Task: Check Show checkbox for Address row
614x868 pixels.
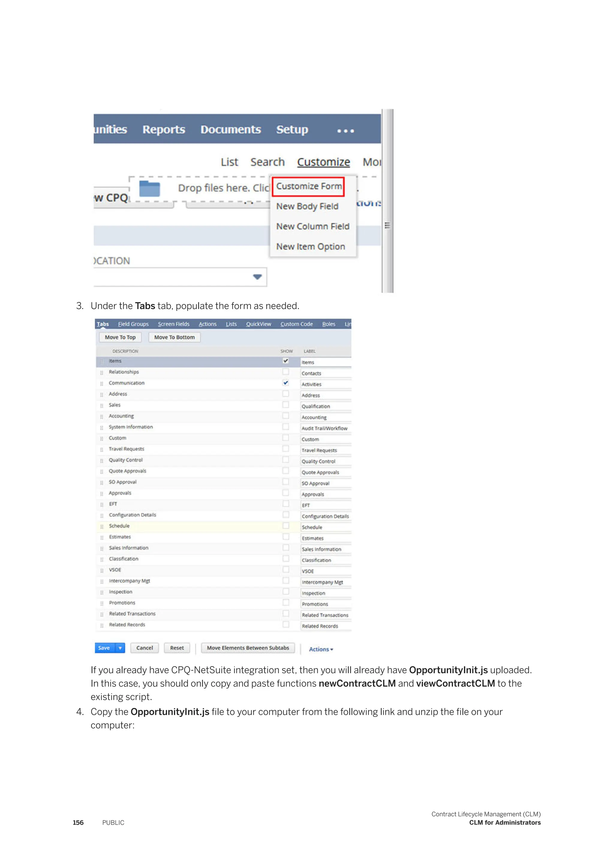Action: [286, 394]
